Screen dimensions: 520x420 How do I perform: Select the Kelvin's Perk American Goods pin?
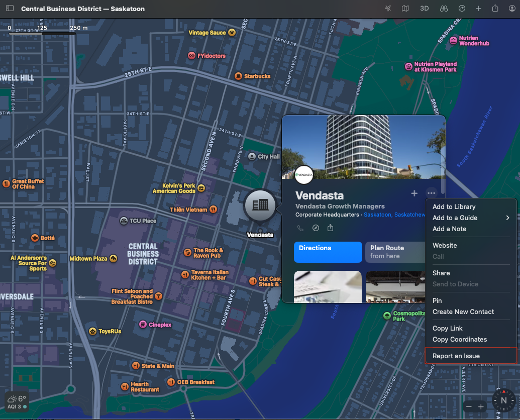click(x=201, y=188)
